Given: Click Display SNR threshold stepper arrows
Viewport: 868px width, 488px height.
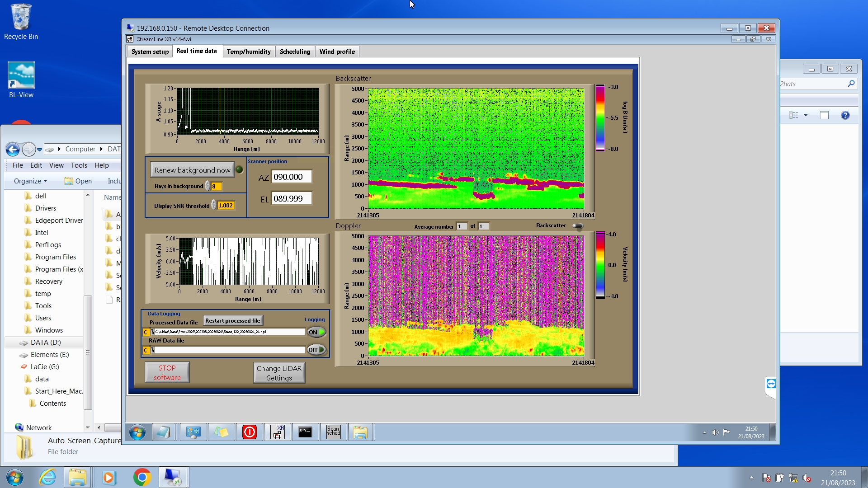Looking at the screenshot, I should 214,205.
